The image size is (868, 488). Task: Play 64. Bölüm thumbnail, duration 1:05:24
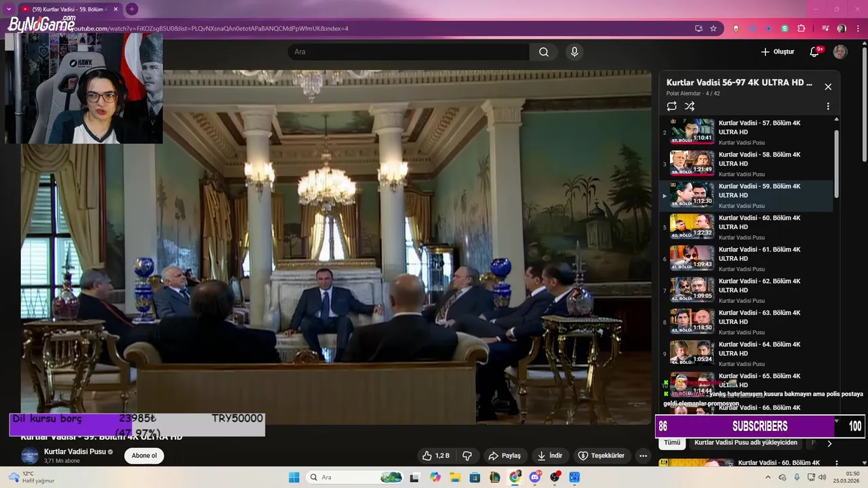[692, 352]
